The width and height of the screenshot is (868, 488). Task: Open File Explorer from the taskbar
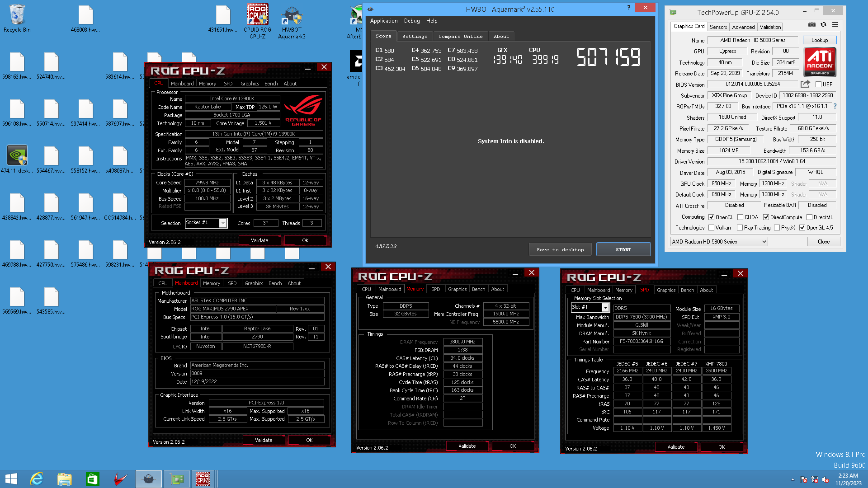pyautogui.click(x=65, y=479)
